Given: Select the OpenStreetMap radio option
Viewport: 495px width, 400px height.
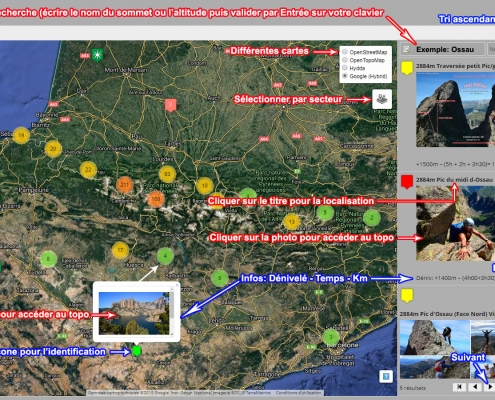Looking at the screenshot, I should tap(345, 52).
